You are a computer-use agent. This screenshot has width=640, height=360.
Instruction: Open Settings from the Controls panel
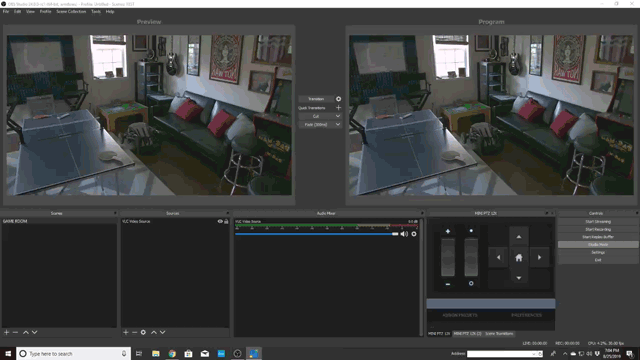[598, 252]
